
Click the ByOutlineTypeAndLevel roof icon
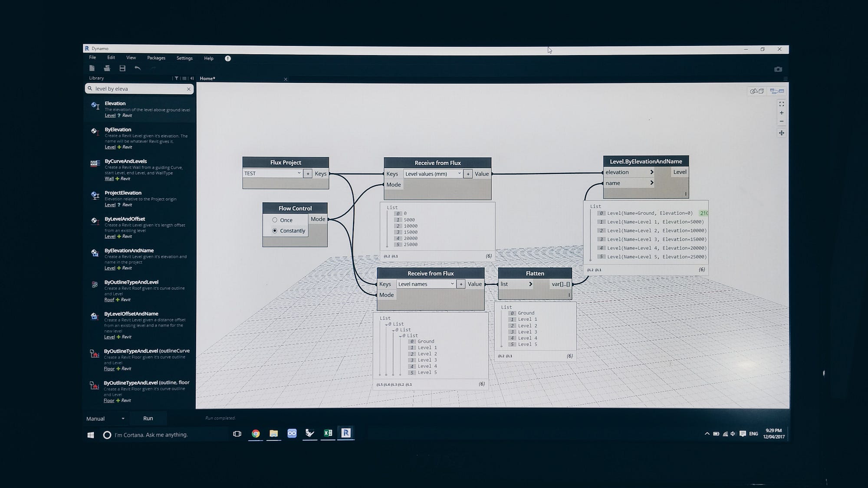pos(95,285)
